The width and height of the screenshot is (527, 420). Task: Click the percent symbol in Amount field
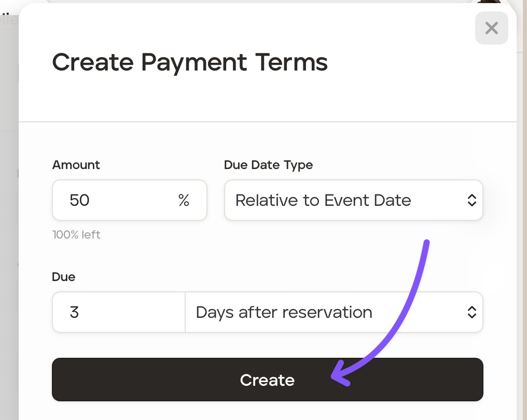click(x=184, y=200)
